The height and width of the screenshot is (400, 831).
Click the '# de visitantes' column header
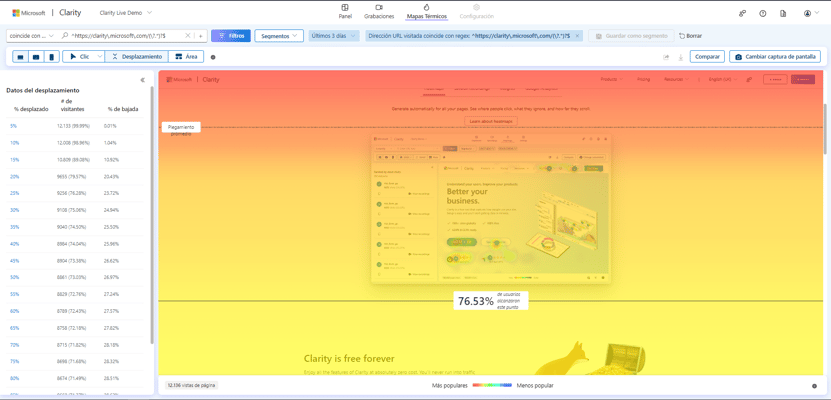[73, 105]
